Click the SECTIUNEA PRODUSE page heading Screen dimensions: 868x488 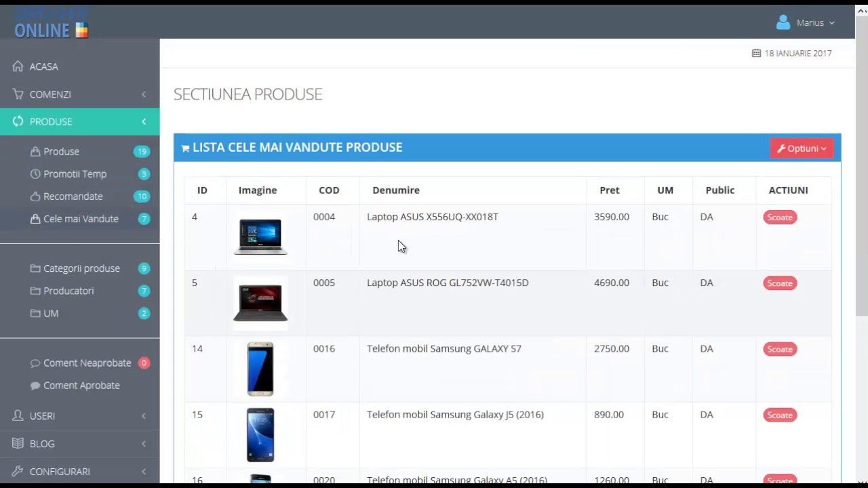248,94
